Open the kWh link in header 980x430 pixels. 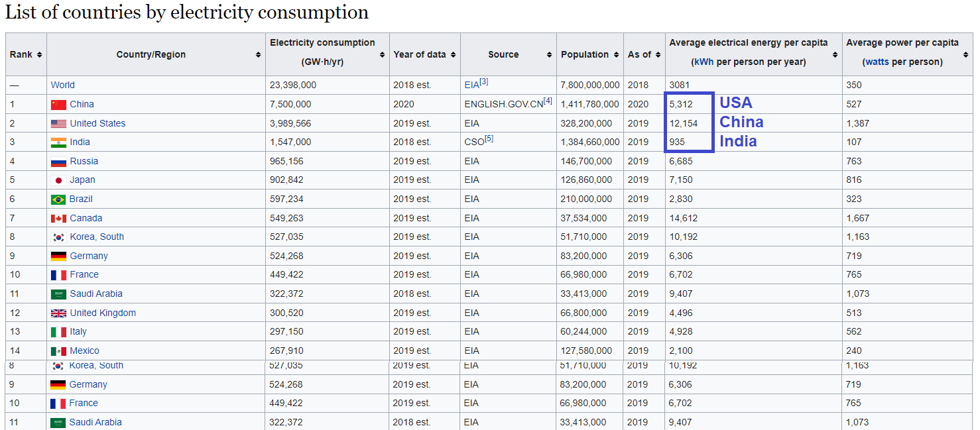coord(703,62)
